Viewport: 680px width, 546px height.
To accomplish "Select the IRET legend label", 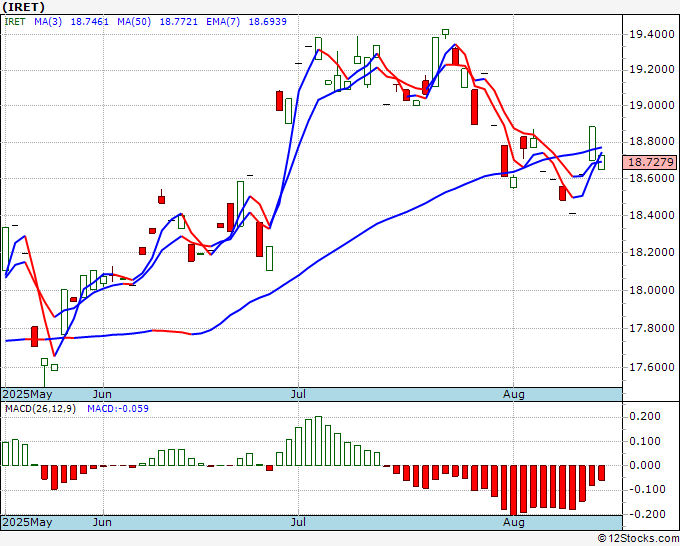I will 15,22.
